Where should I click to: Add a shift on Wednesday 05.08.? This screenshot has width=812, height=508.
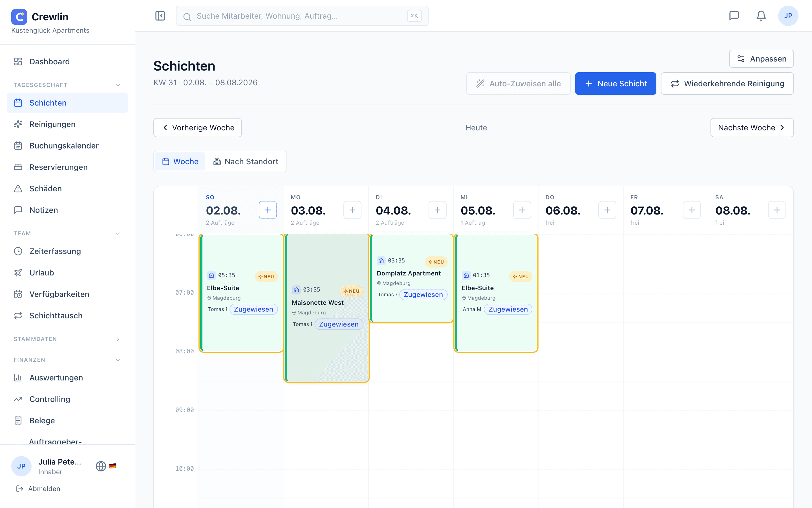tap(522, 210)
